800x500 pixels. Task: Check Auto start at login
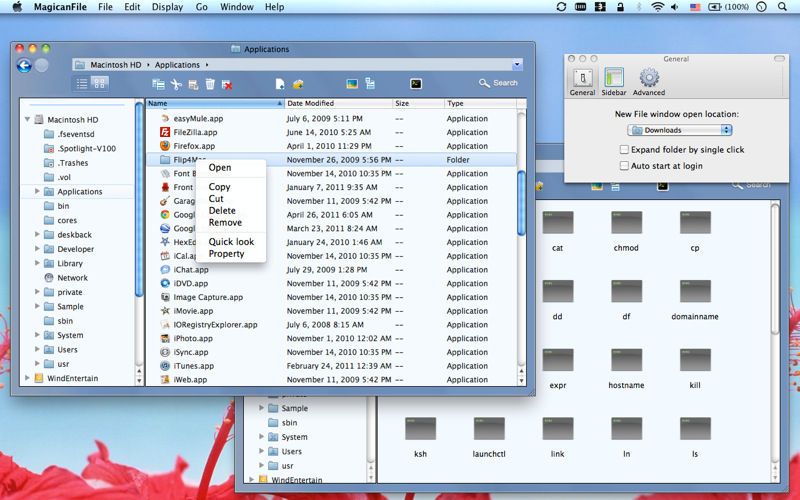625,166
